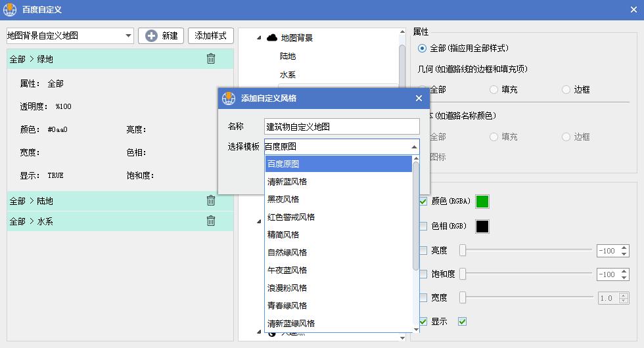Delete the 全部 > 陆地 style entry
This screenshot has height=348, width=644.
[211, 200]
